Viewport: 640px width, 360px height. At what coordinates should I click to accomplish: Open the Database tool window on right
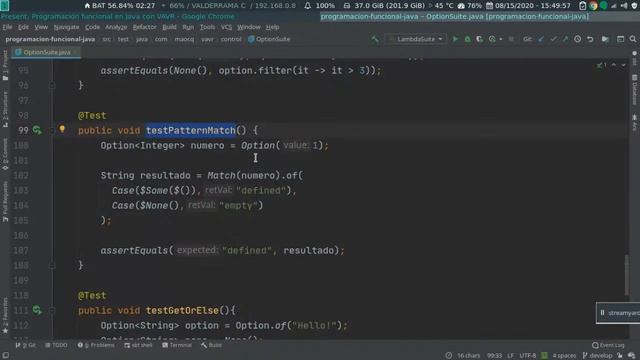pos(635,90)
